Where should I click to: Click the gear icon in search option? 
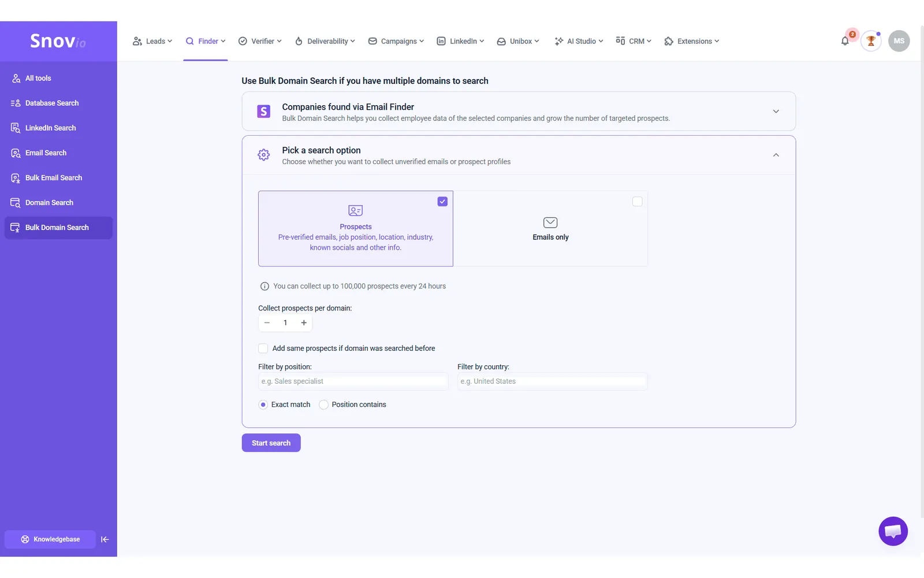tap(264, 155)
